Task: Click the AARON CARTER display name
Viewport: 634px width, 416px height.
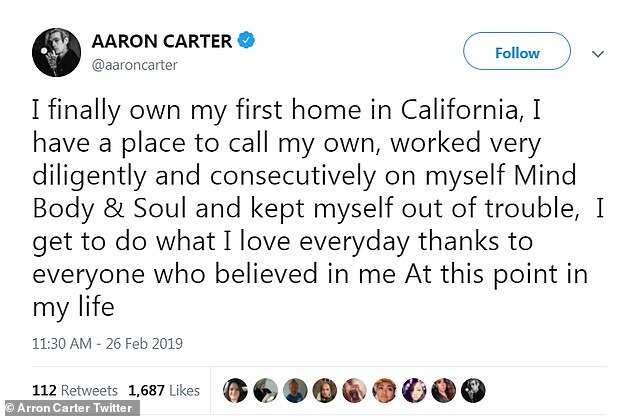Action: click(162, 41)
